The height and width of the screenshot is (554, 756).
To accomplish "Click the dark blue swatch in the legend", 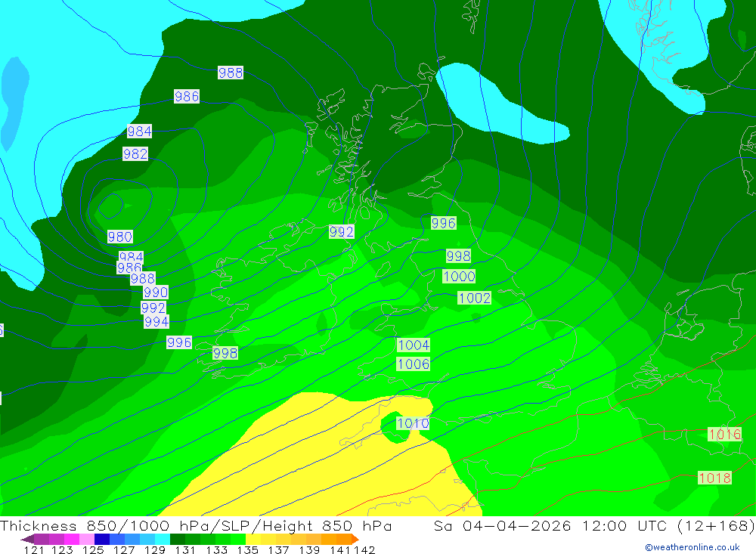I will tap(102, 539).
